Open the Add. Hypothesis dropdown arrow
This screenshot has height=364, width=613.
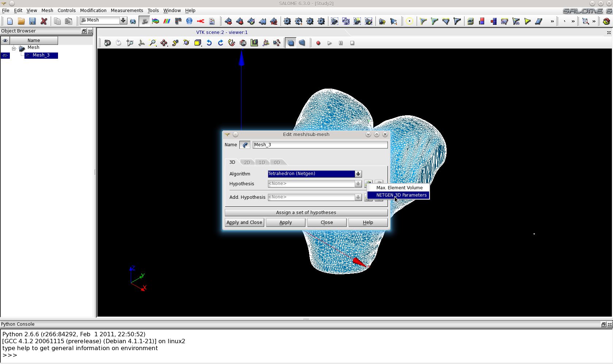pos(358,197)
